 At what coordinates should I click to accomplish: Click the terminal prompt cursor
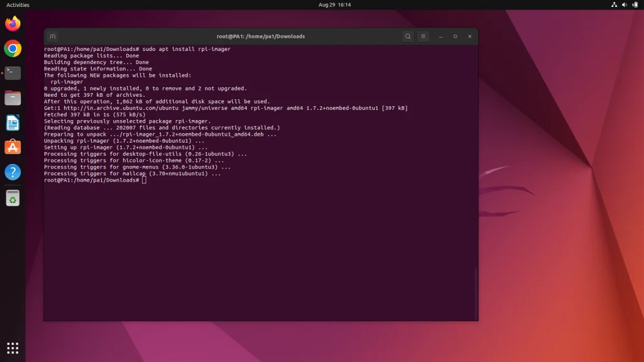point(144,180)
